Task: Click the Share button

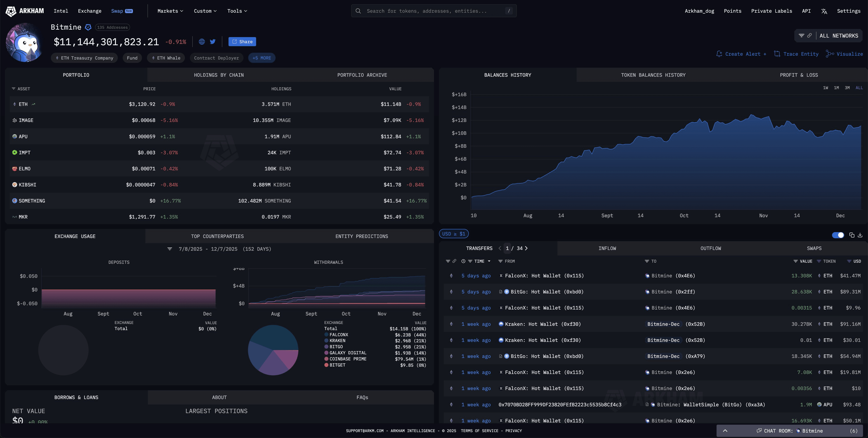Action: coord(242,41)
